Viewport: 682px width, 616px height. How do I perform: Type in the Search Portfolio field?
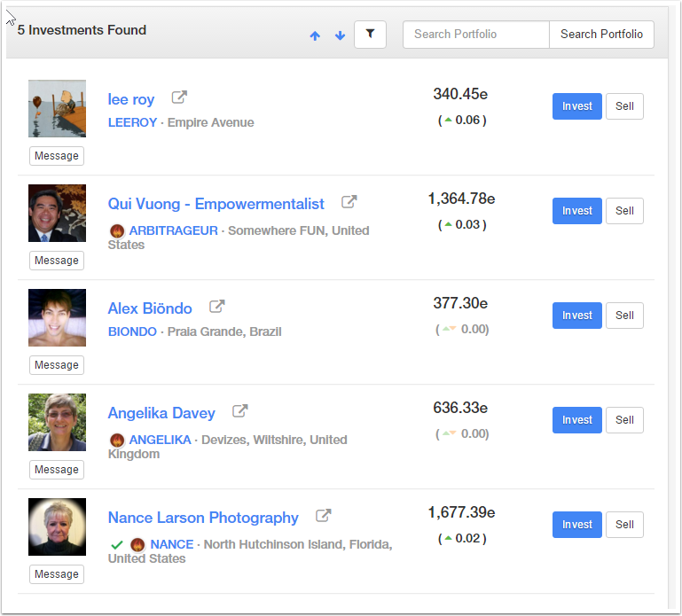point(476,35)
